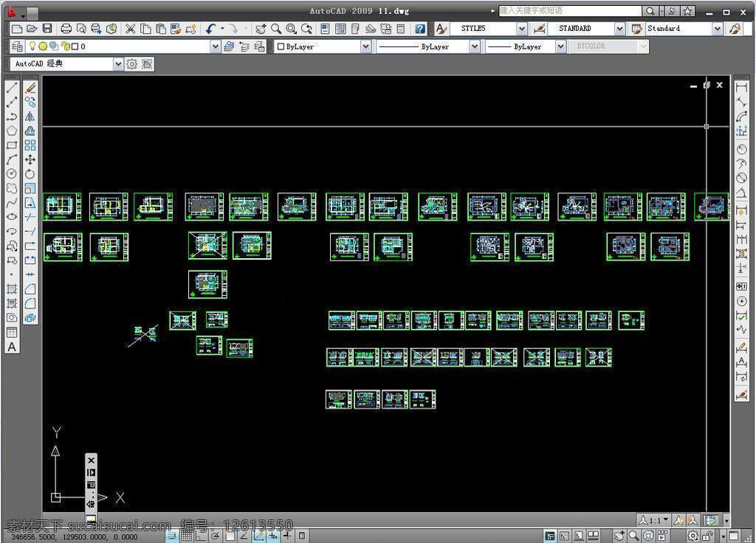Select the Polygon draw tool
Image resolution: width=756 pixels, height=543 pixels.
[x=12, y=131]
